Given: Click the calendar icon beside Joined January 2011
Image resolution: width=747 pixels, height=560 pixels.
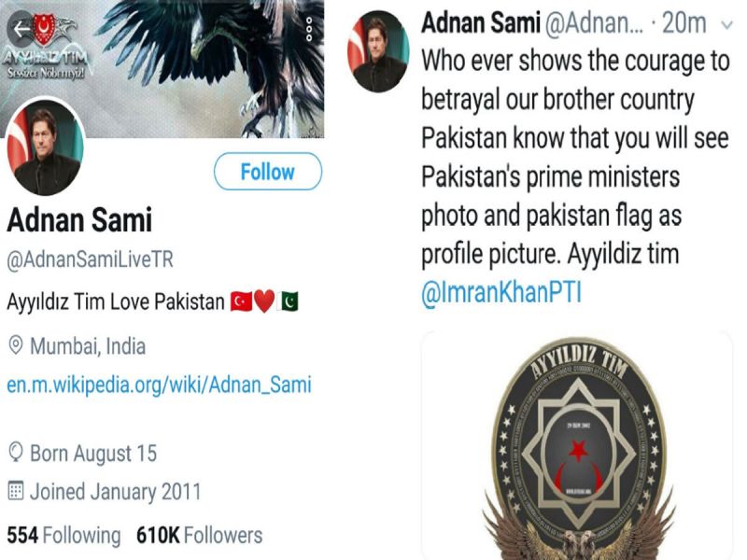Looking at the screenshot, I should 14,488.
